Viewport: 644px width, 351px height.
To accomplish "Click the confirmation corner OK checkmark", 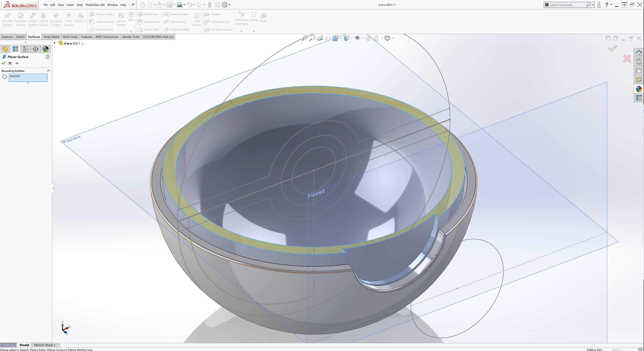I will pyautogui.click(x=612, y=48).
